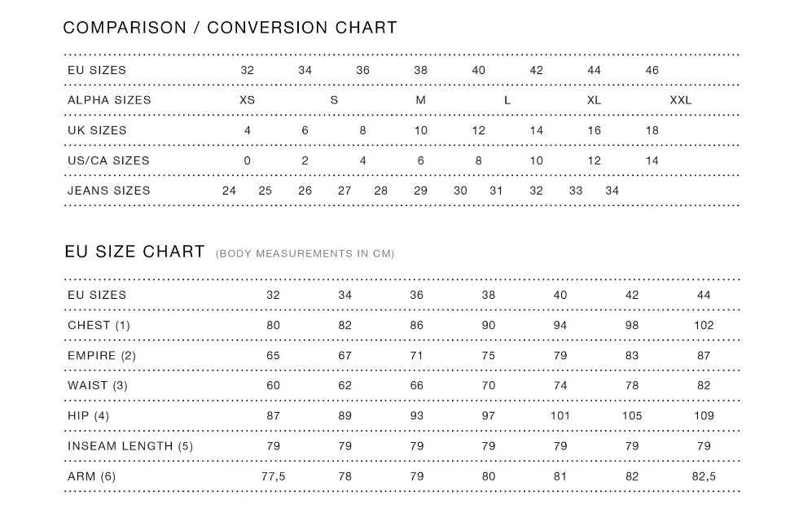Click chest value 102 for size 44
This screenshot has width=812, height=526.
704,326
